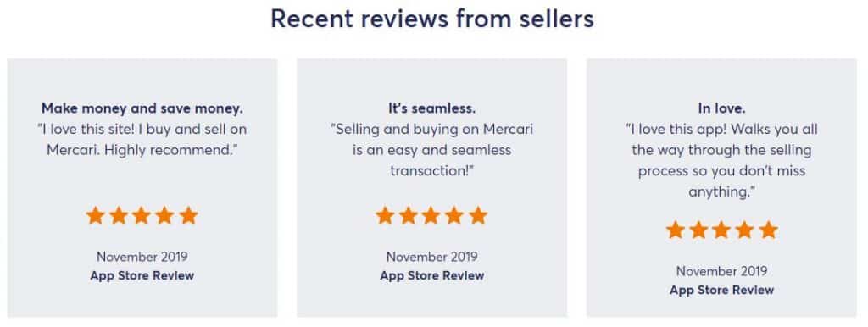The width and height of the screenshot is (868, 327).
Task: Select the 'It's seamless.' review title
Action: [431, 108]
